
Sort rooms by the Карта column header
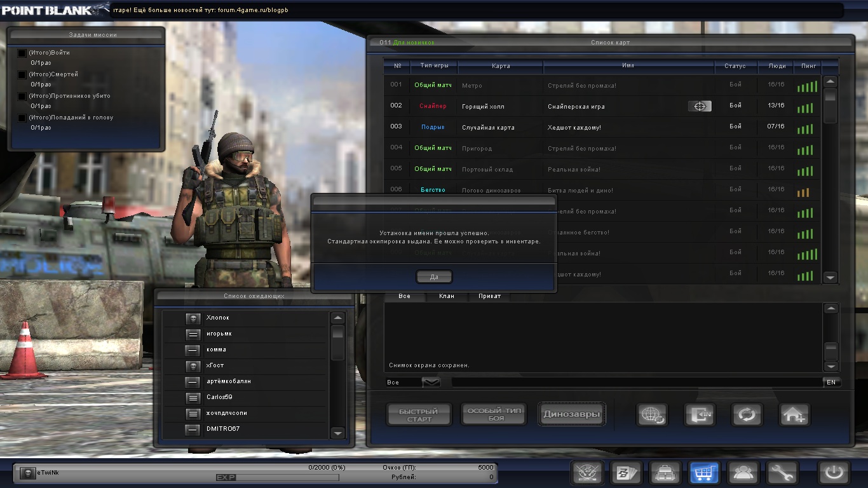(x=501, y=66)
